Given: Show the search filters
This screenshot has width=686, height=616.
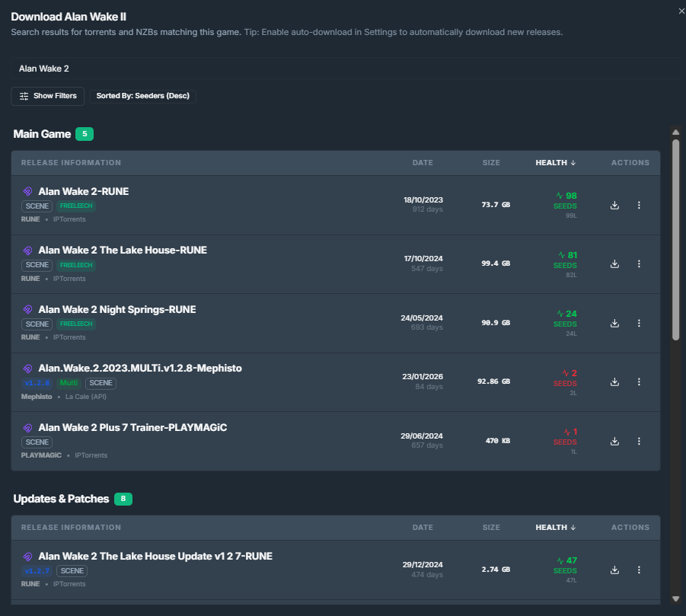Looking at the screenshot, I should (48, 96).
